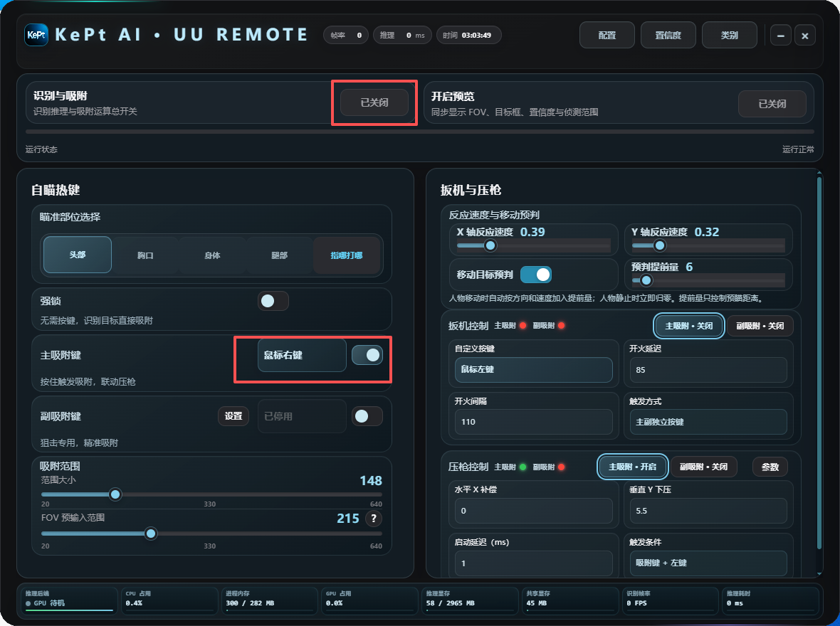Click the 运行正常 status text
Viewport: 840px width, 626px height.
[798, 149]
